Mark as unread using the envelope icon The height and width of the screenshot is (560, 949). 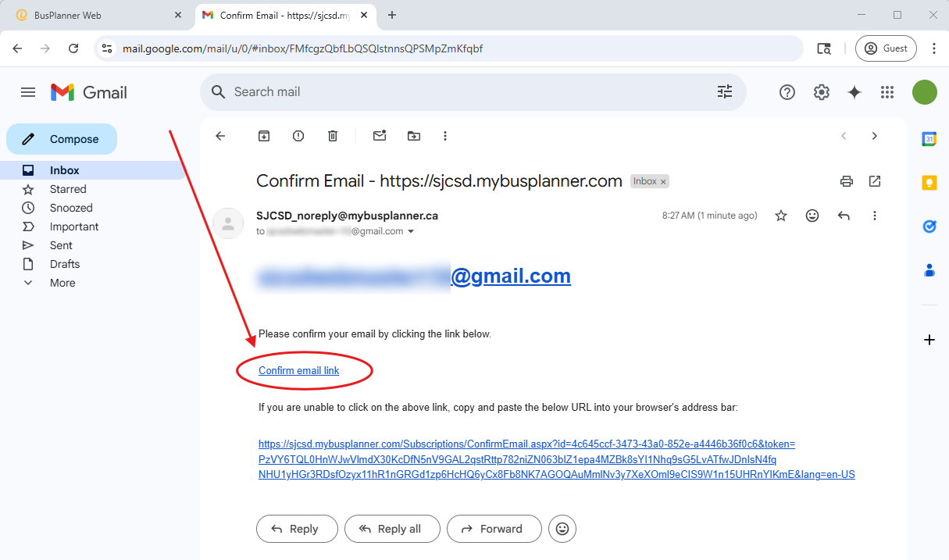point(380,136)
